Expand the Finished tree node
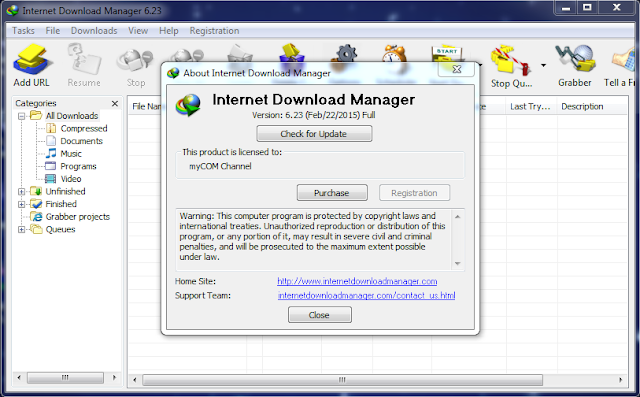Screen dimensions: 640x397 [22, 204]
